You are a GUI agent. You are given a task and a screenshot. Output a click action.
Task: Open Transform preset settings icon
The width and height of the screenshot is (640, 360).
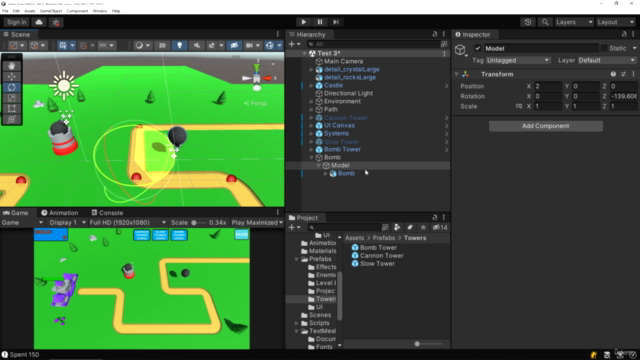click(623, 74)
